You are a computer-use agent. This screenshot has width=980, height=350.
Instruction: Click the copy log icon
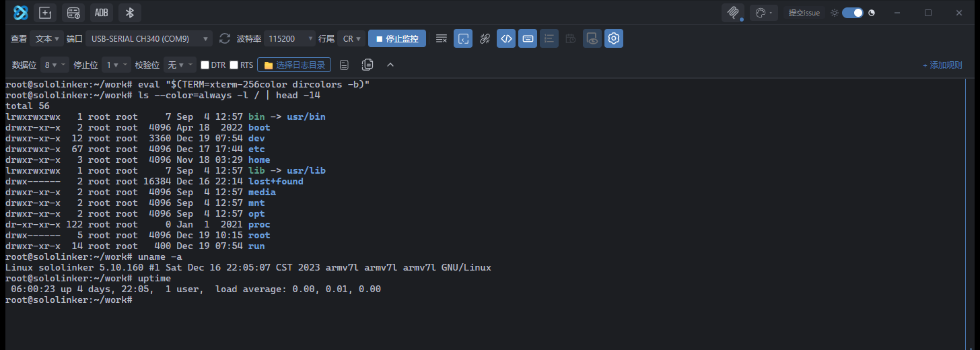tap(367, 65)
